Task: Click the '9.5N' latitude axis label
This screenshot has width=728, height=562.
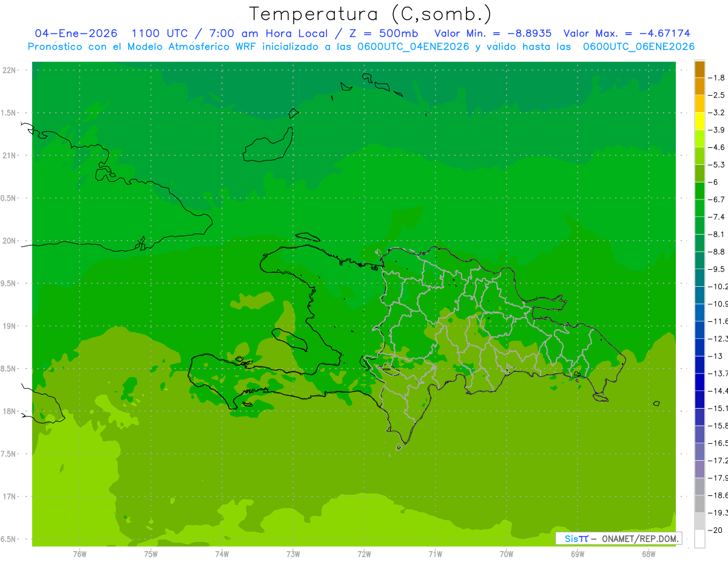Action: [8, 284]
